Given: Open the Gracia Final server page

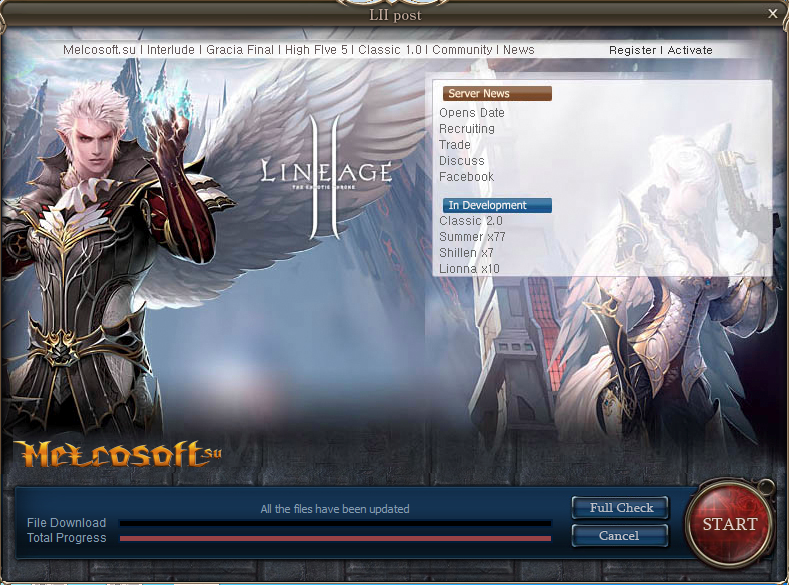Looking at the screenshot, I should click(x=240, y=50).
